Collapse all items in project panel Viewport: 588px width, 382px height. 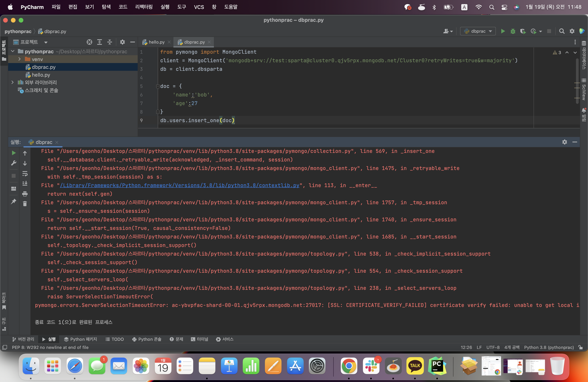pos(110,42)
